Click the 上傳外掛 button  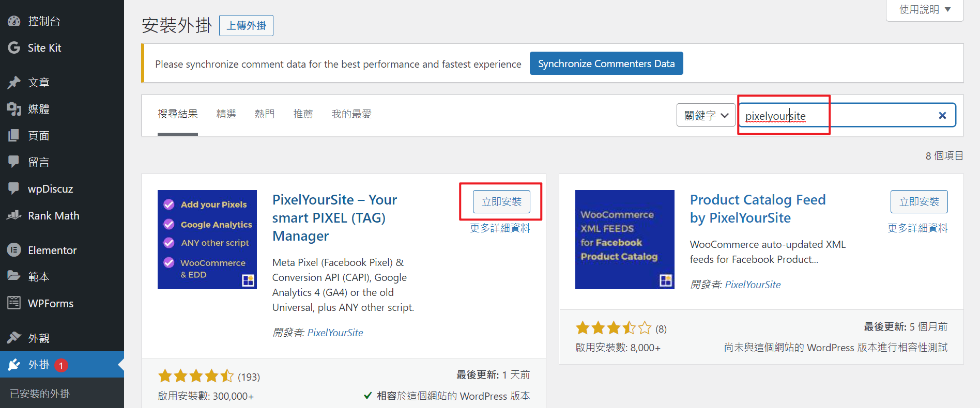(x=246, y=26)
